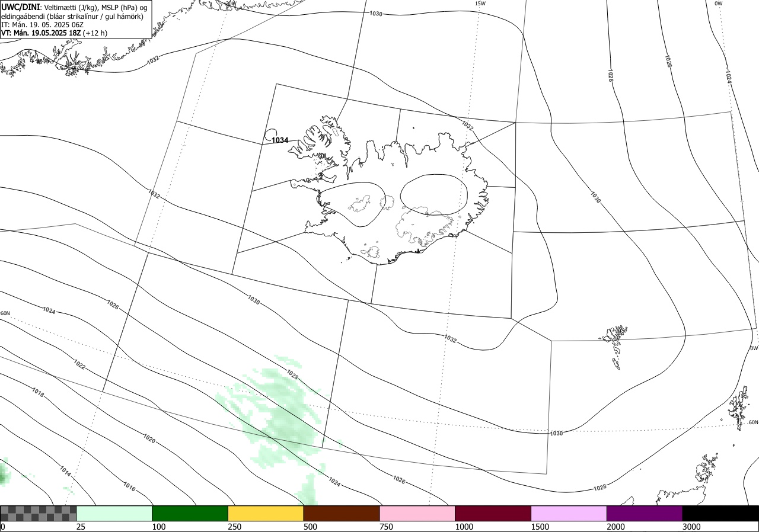Select the black 3000+ legend swatch
The height and width of the screenshot is (532, 759).
pyautogui.click(x=720, y=513)
